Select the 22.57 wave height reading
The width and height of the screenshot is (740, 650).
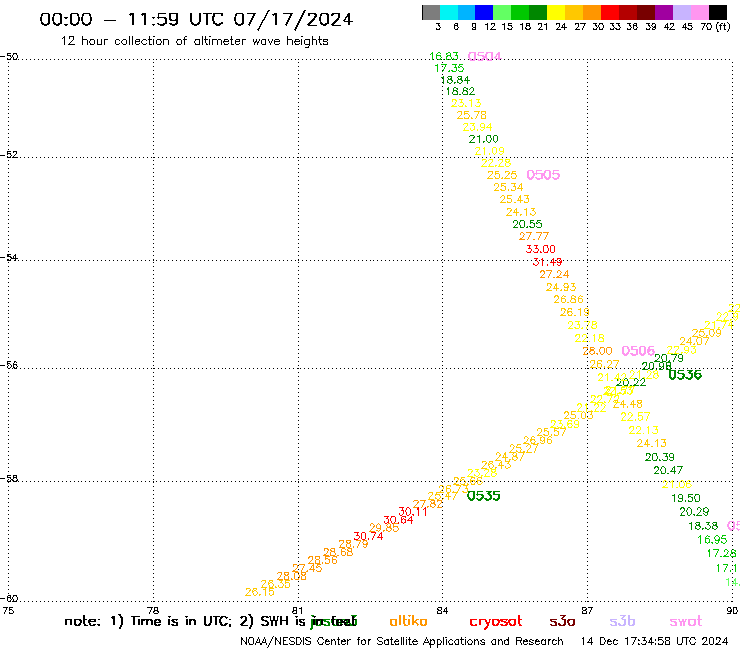(635, 417)
